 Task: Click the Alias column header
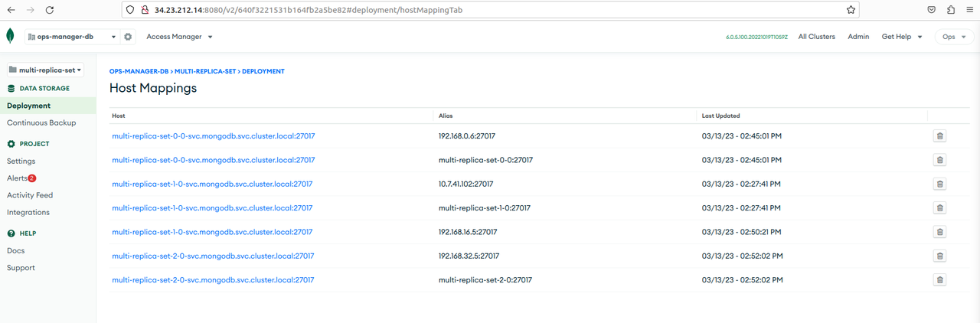(x=446, y=116)
